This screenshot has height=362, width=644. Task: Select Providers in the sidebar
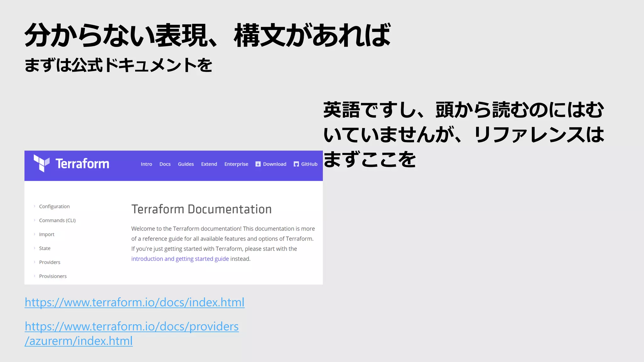[x=50, y=262]
